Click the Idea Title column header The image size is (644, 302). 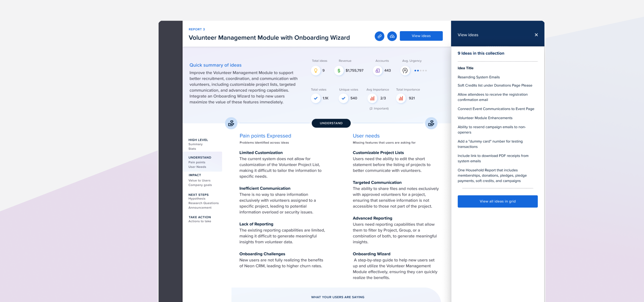point(465,68)
